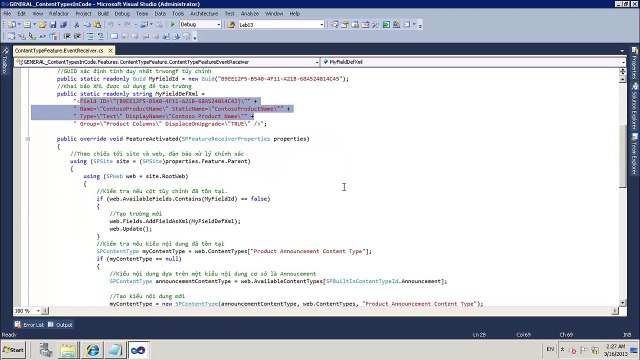Toggle bookmark icon in text editor toolbar
This screenshot has width=640, height=360.
pyautogui.click(x=114, y=36)
